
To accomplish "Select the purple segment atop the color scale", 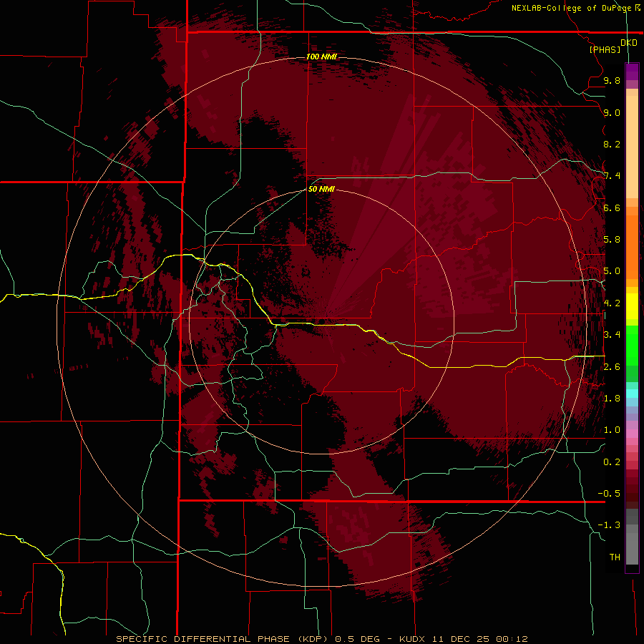I will pyautogui.click(x=632, y=72).
